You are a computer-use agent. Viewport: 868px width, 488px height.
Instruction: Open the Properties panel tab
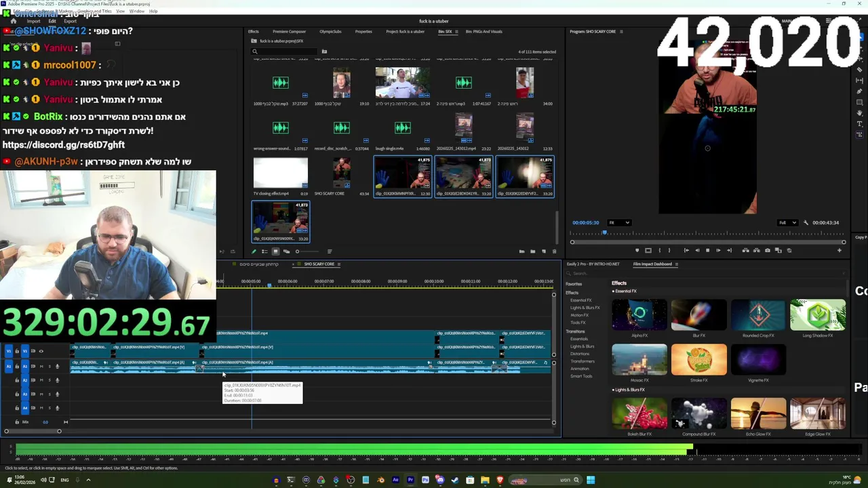click(363, 31)
